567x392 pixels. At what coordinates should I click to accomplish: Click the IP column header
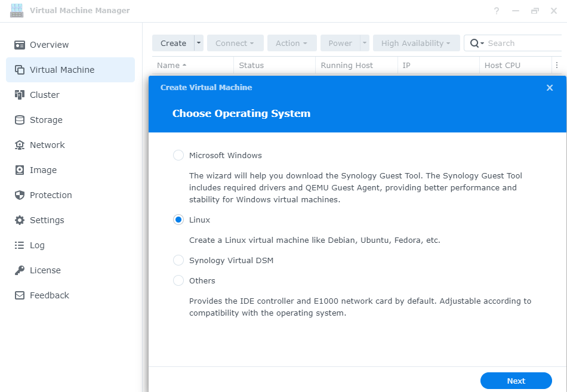point(438,66)
